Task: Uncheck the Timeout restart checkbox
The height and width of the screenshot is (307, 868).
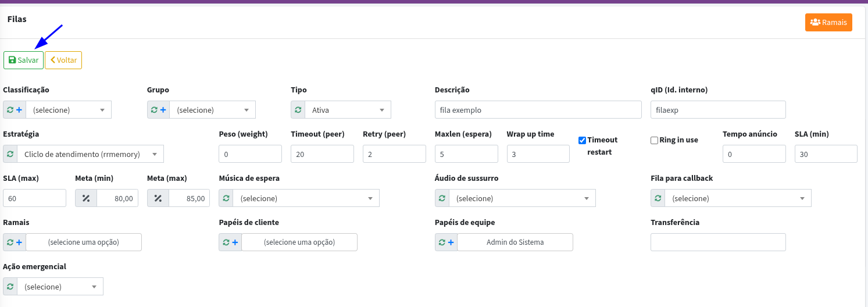Action: [x=582, y=140]
